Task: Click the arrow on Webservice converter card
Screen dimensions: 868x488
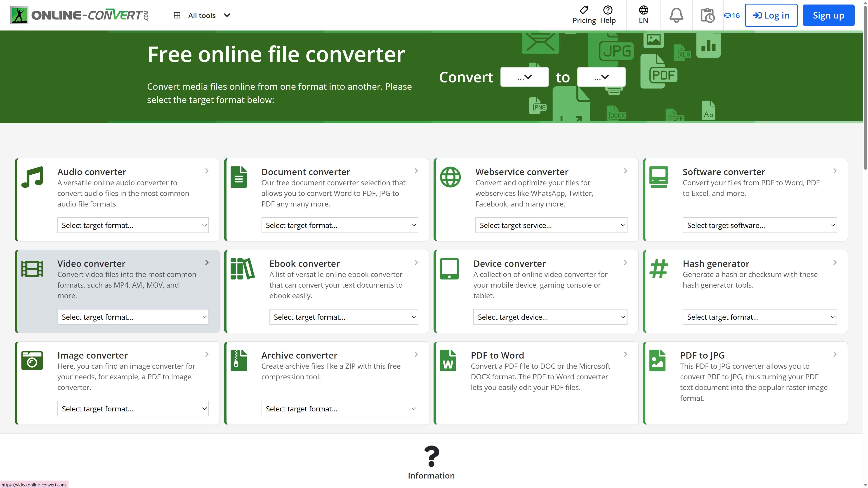Action: point(625,171)
